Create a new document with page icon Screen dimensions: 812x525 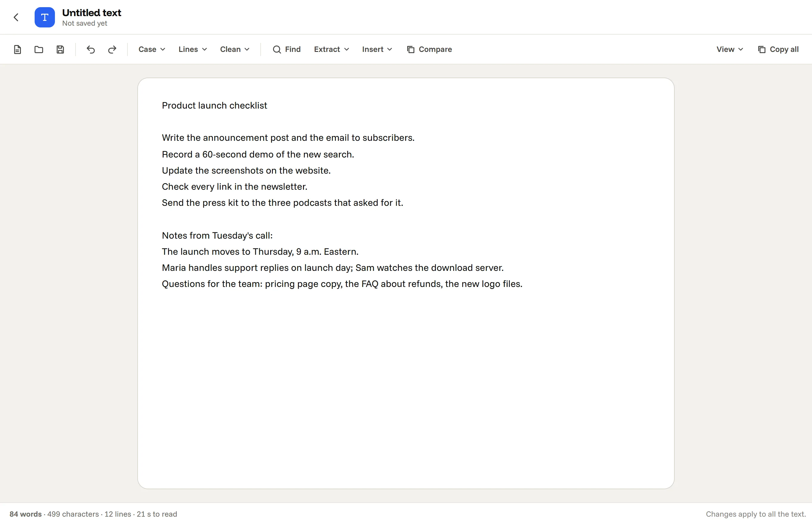(x=17, y=50)
